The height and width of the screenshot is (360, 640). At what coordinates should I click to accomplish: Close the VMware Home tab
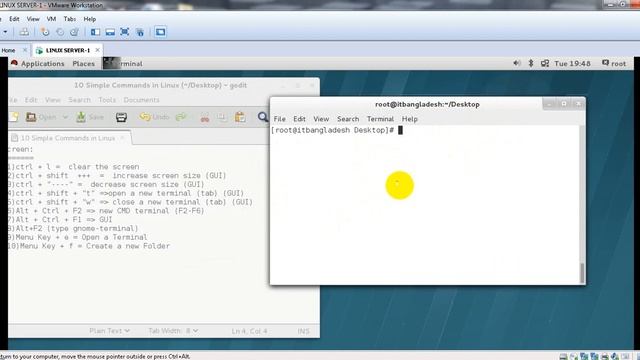pyautogui.click(x=25, y=50)
